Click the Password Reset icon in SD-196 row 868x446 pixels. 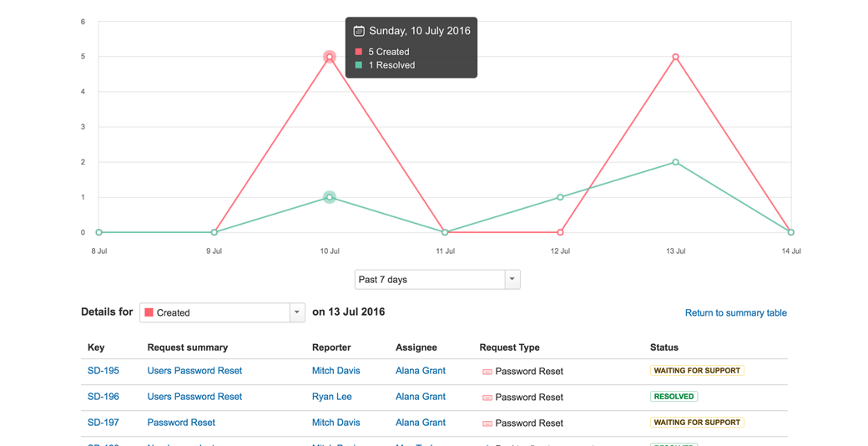pyautogui.click(x=487, y=398)
